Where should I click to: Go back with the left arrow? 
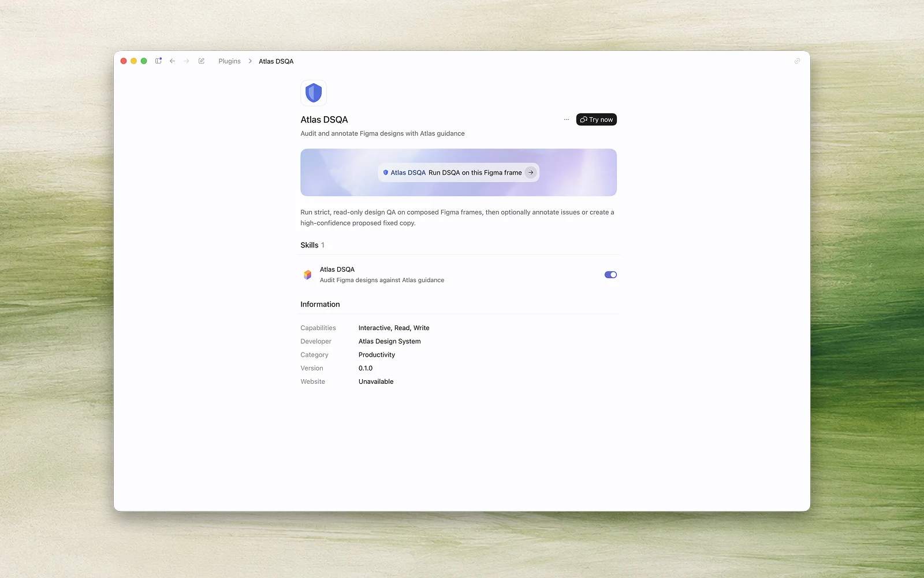tap(172, 61)
